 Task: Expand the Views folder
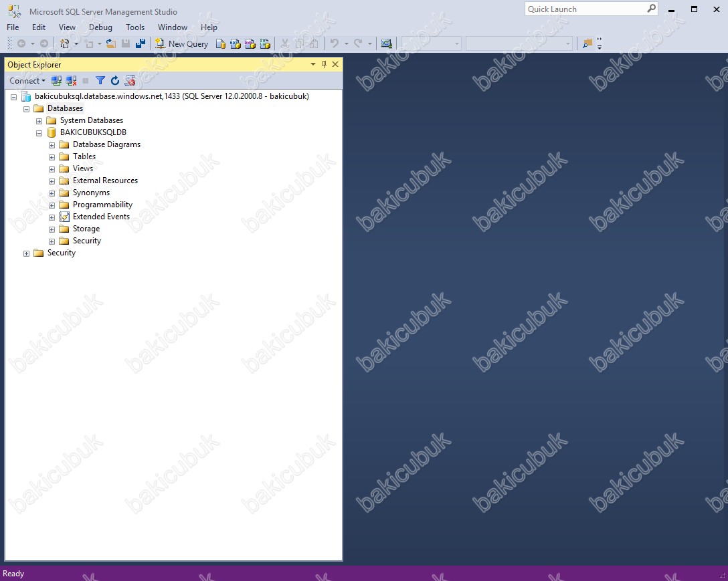click(52, 169)
